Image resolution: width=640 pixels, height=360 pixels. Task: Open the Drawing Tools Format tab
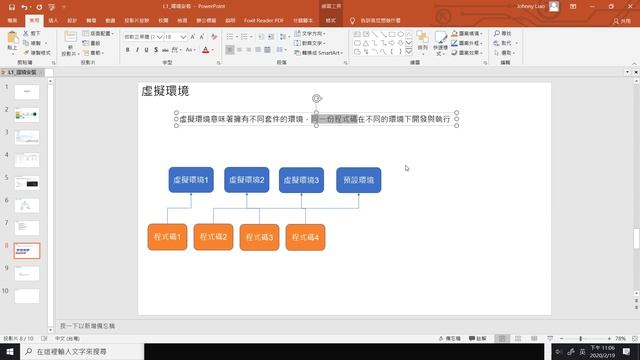click(x=331, y=20)
